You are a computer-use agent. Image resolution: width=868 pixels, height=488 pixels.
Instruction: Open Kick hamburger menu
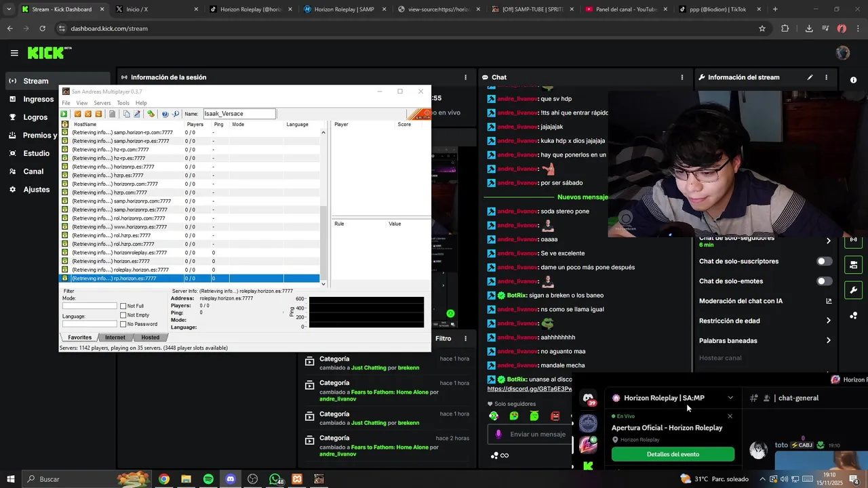[14, 53]
